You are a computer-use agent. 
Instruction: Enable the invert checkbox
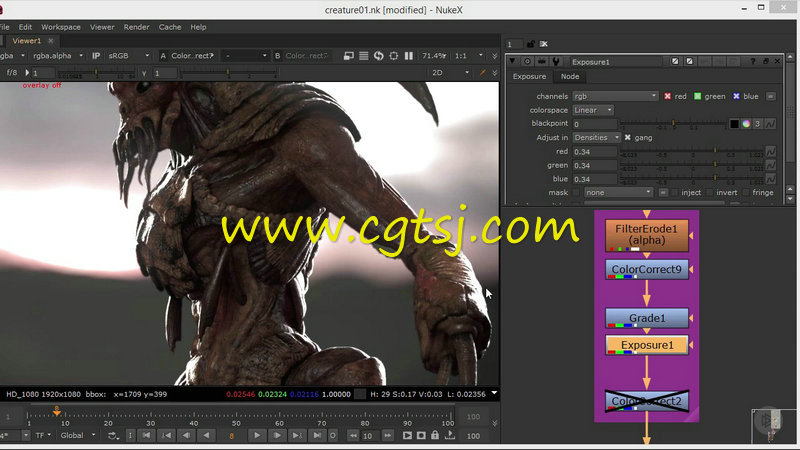pyautogui.click(x=710, y=192)
